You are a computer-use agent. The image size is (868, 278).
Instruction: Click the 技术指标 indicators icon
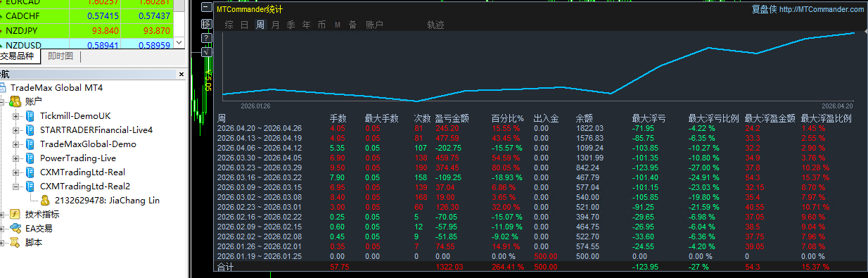click(x=15, y=214)
